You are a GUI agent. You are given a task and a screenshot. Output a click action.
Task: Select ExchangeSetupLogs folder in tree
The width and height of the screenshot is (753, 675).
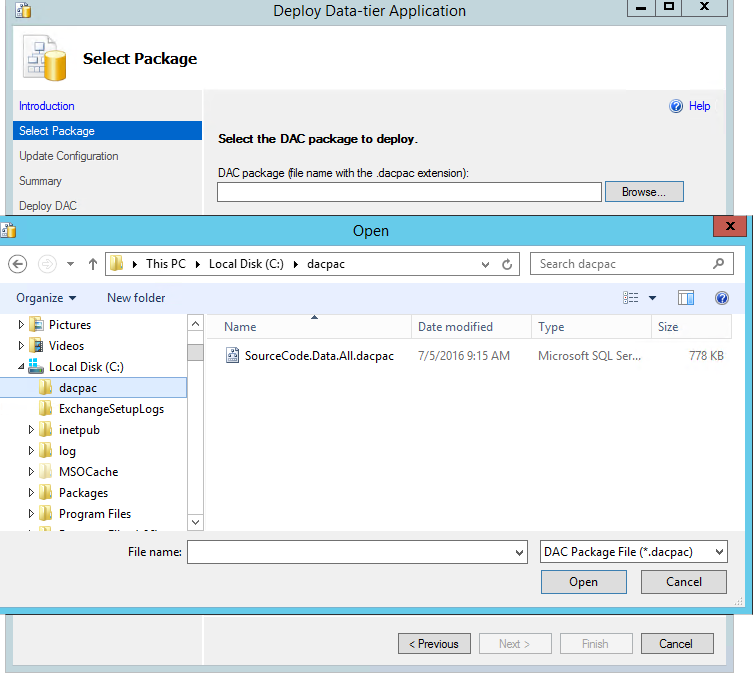pos(110,409)
